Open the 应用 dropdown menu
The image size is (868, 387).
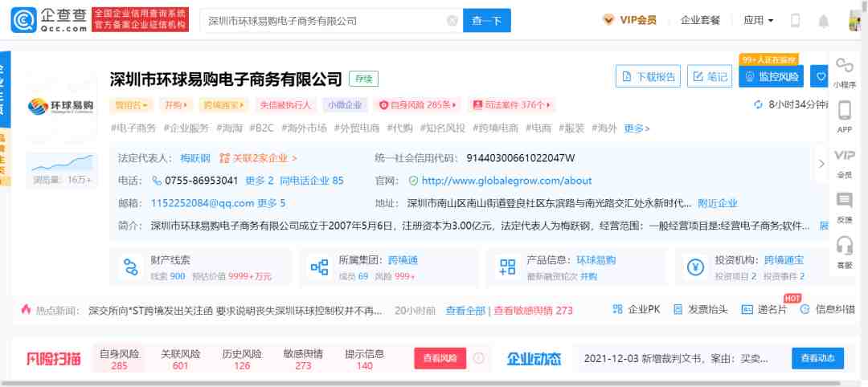tap(758, 20)
